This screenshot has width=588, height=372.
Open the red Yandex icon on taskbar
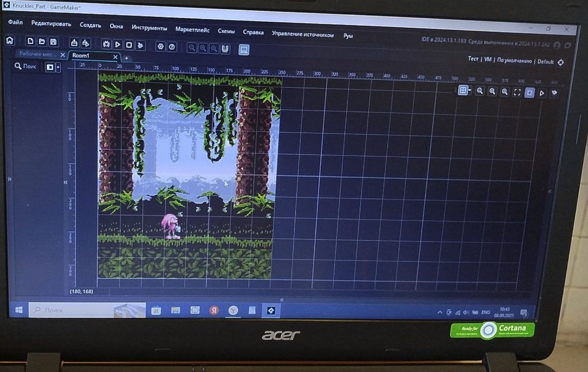pos(214,310)
